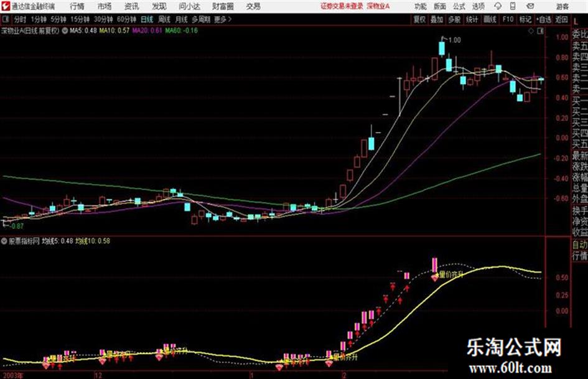Expand the 股票指标网 sub-indicator dropdown arrow
Screen dimensions: 588x379
4,241
